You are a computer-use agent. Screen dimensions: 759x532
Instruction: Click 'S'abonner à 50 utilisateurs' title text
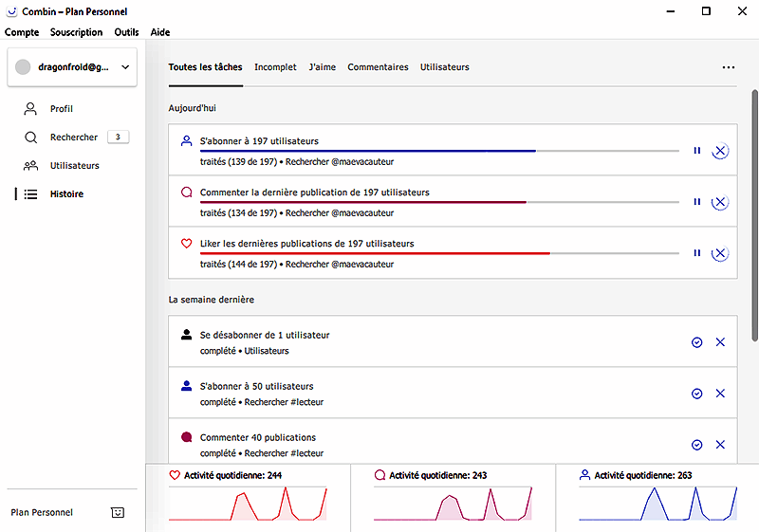point(256,386)
